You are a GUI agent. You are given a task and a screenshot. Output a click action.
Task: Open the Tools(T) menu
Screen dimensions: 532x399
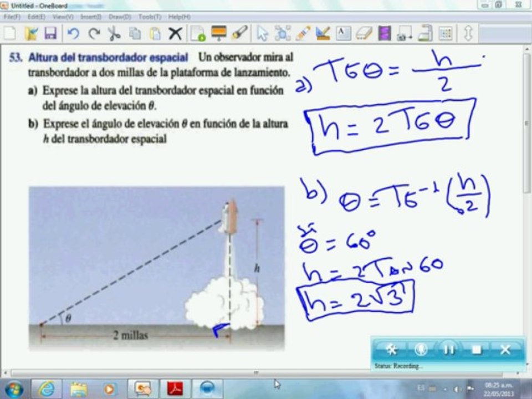point(150,17)
